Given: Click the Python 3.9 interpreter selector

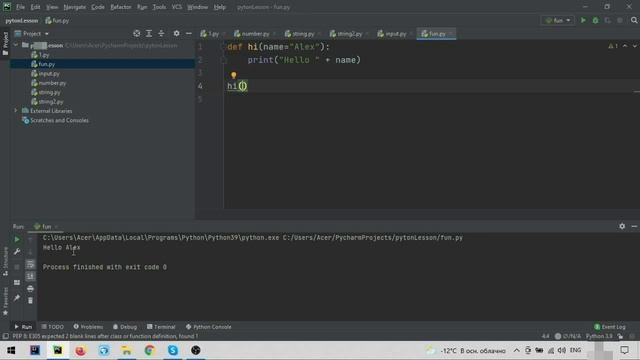Looking at the screenshot, I should click(x=599, y=336).
